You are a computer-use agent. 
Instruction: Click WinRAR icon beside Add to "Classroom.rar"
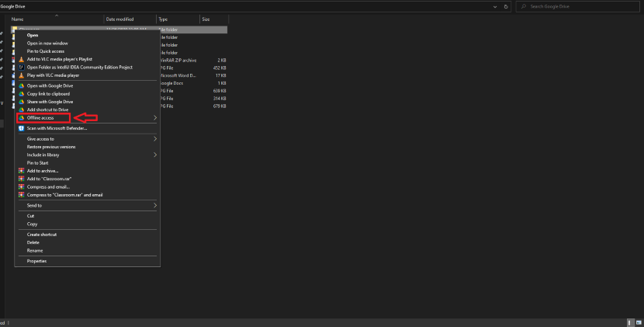22,179
